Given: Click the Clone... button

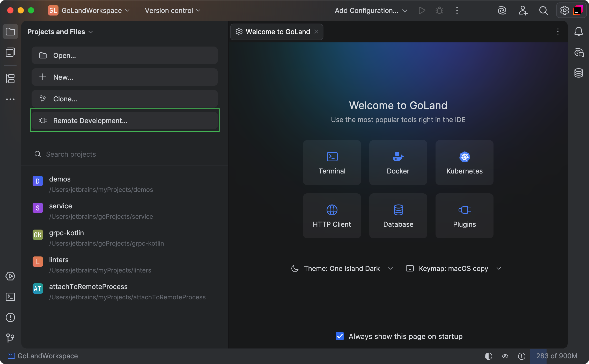Looking at the screenshot, I should (x=125, y=99).
